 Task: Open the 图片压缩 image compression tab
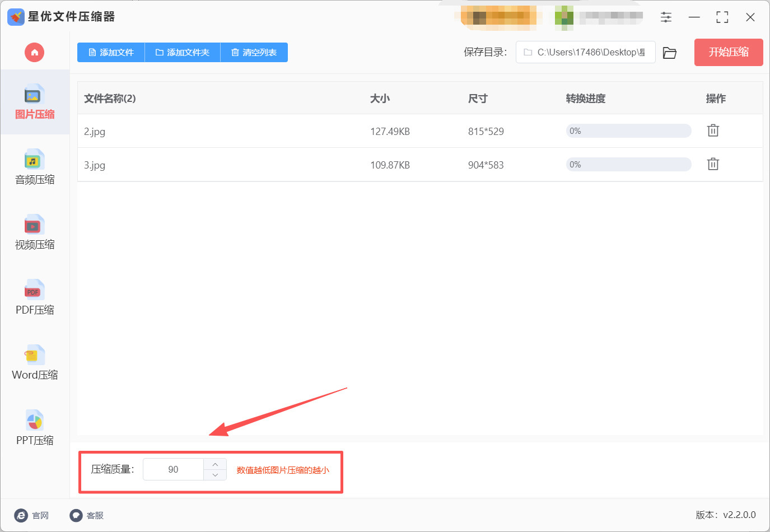tap(35, 102)
